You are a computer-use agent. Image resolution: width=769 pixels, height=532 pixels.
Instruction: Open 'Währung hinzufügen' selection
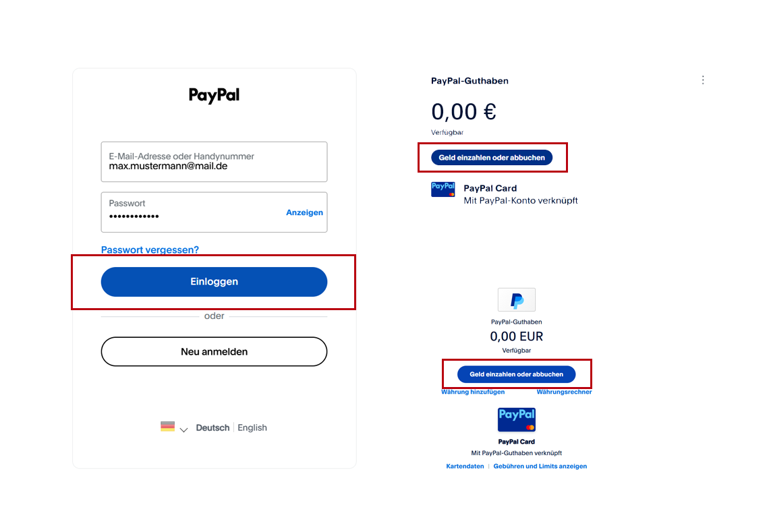pyautogui.click(x=473, y=391)
